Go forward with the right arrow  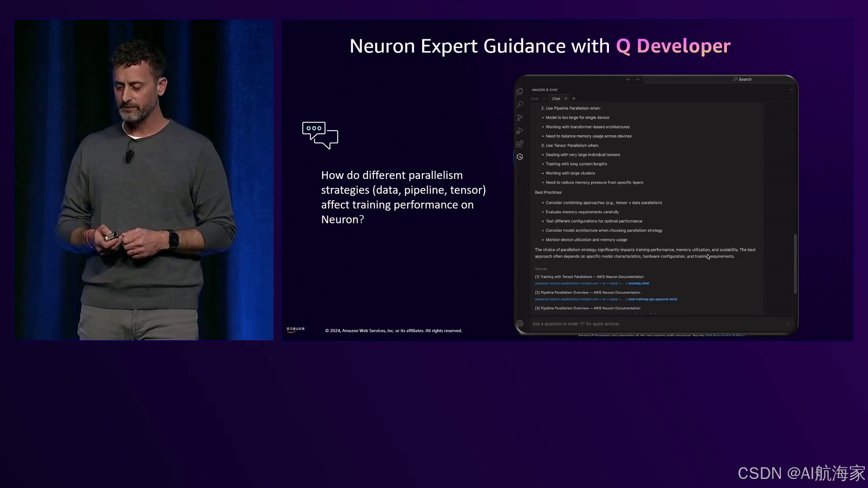click(637, 80)
